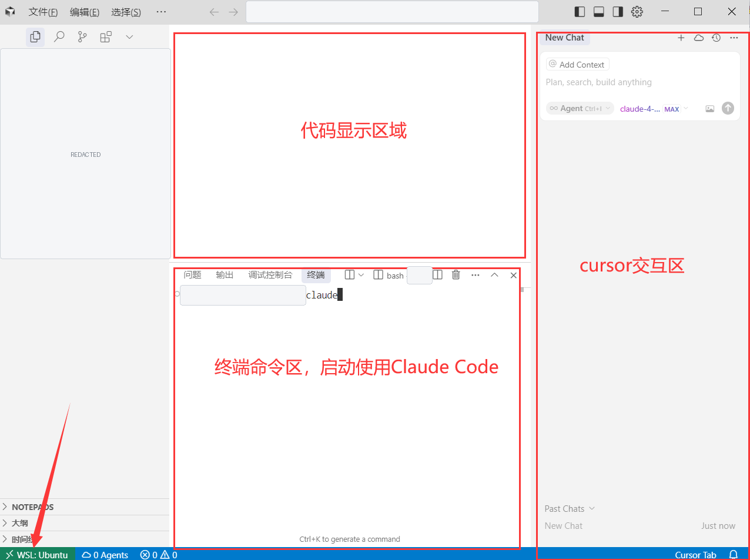750x560 pixels.
Task: Open the past chat named New Chat
Action: click(564, 526)
